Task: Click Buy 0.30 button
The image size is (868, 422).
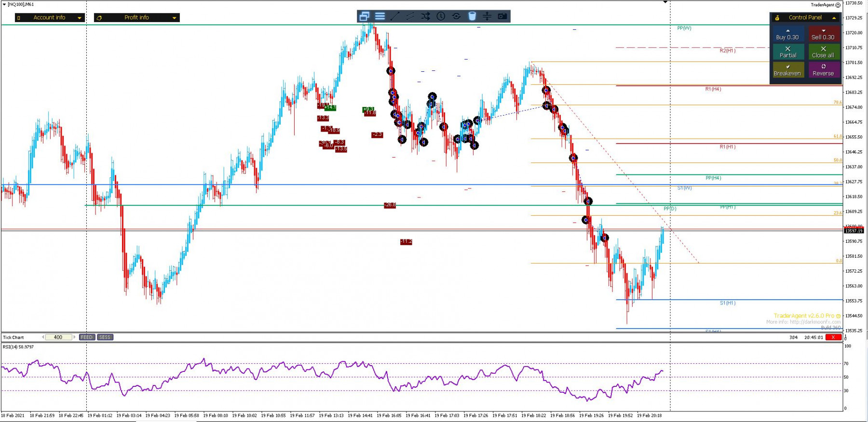Action: point(788,34)
